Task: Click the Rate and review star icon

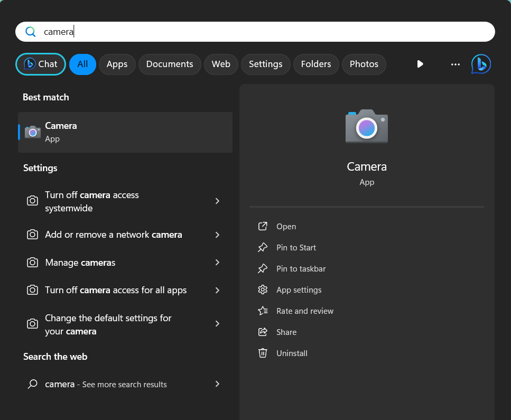Action: [x=263, y=311]
